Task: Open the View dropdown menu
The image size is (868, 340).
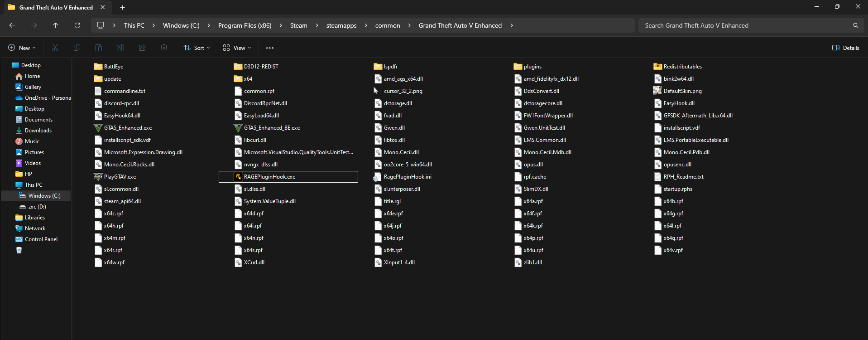Action: [237, 48]
